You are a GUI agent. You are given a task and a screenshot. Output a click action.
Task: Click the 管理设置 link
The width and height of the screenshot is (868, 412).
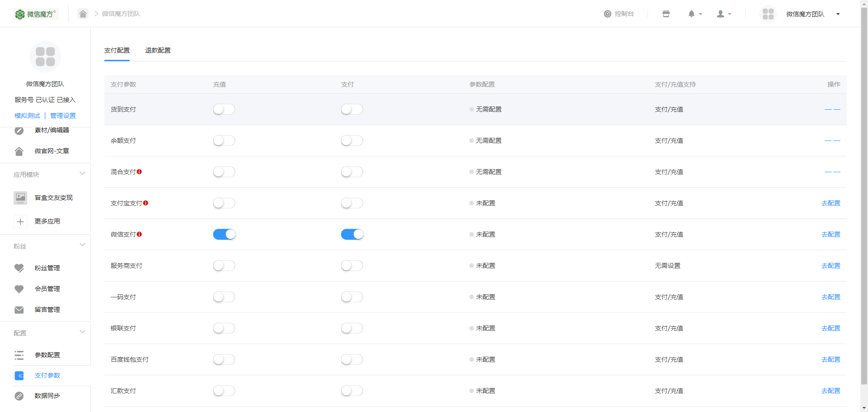tap(63, 116)
